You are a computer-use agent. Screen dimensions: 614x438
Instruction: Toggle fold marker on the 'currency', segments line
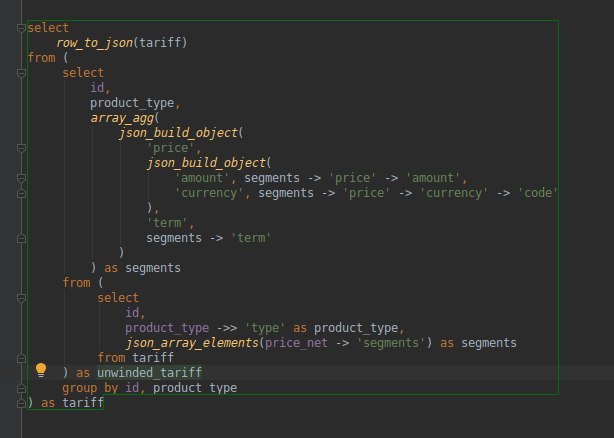click(x=22, y=193)
